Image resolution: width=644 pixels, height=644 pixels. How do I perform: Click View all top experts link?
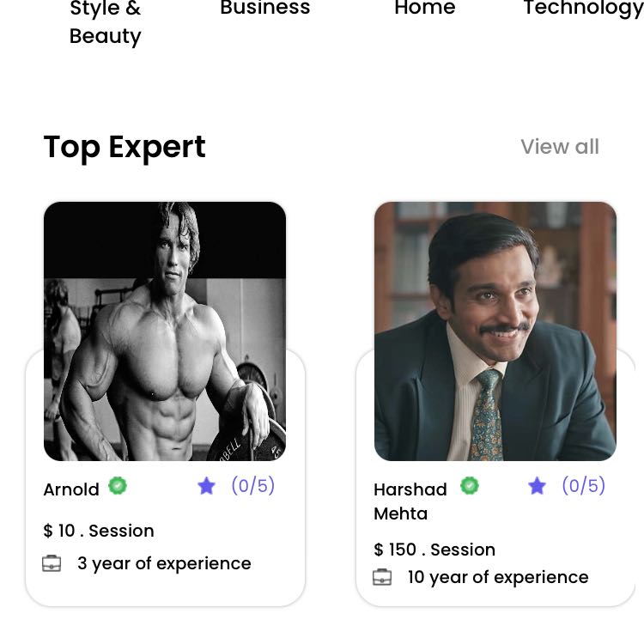(559, 147)
